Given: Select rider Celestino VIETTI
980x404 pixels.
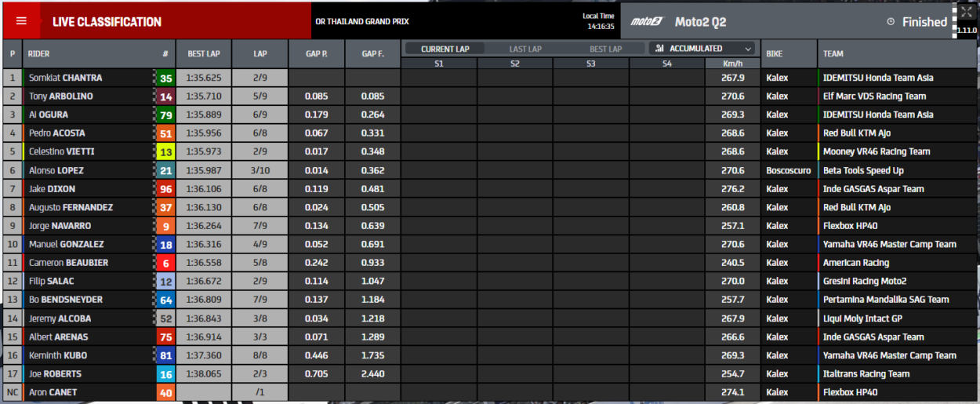Looking at the screenshot, I should [x=62, y=151].
